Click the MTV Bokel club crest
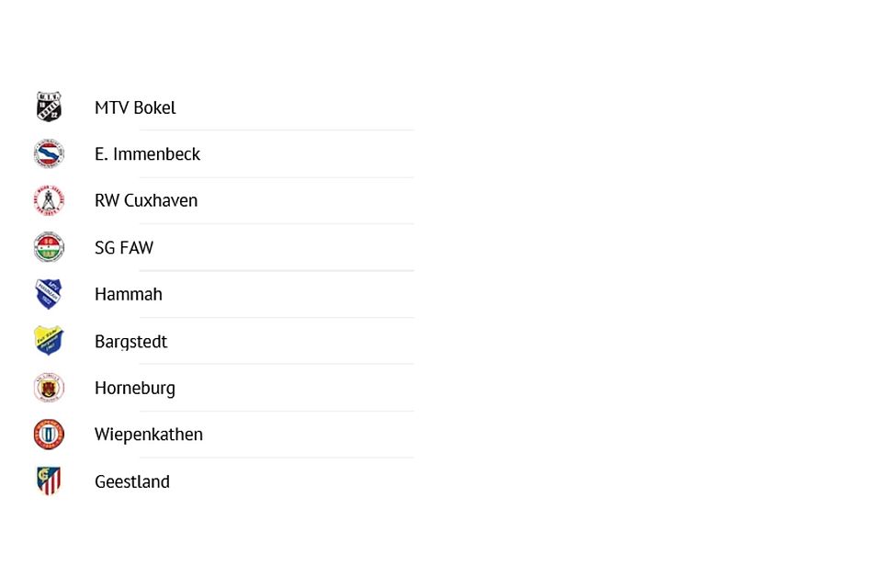 point(49,107)
